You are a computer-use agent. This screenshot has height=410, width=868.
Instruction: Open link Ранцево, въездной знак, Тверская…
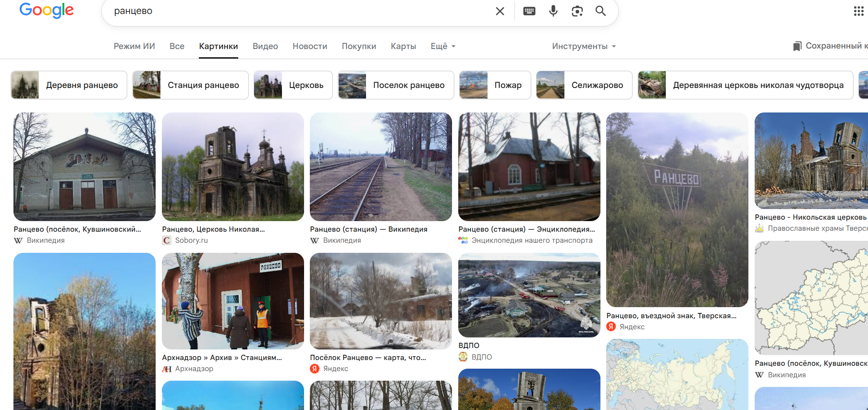pos(671,316)
